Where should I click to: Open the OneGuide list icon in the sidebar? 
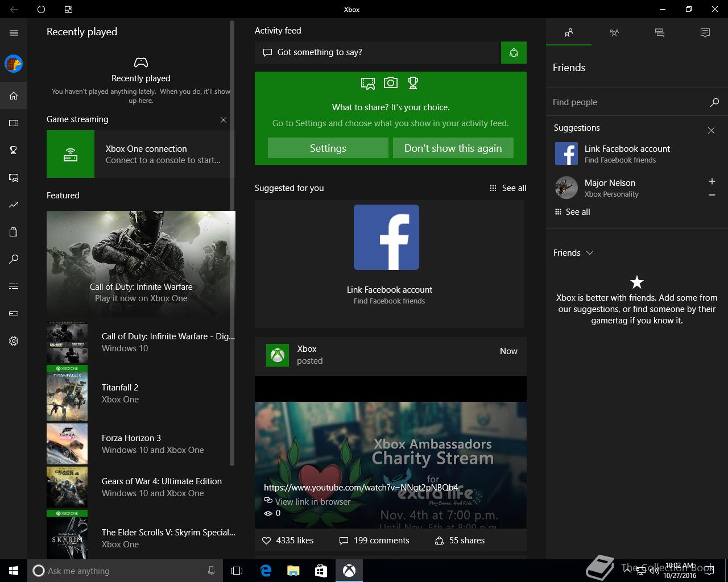coord(14,286)
